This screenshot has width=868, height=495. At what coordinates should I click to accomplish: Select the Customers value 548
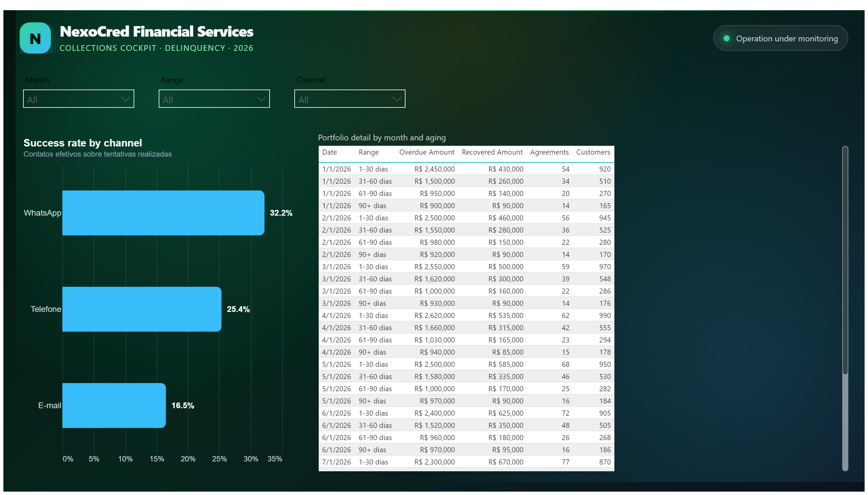point(605,279)
